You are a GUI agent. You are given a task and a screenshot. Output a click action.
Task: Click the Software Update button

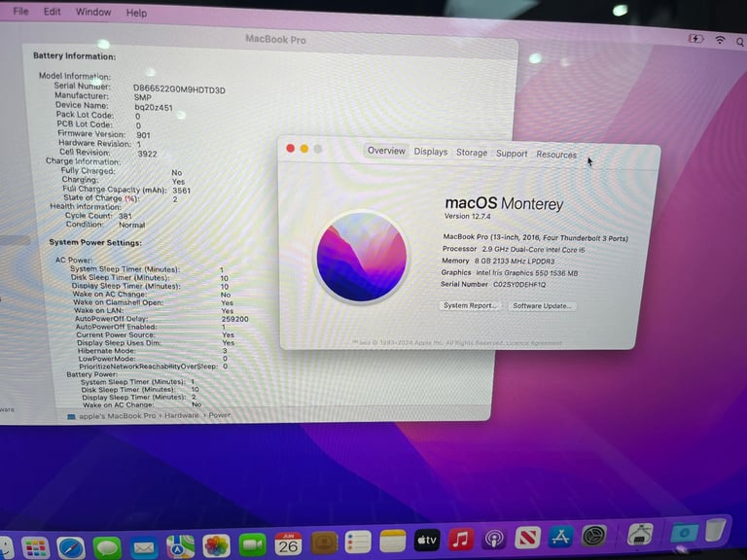(542, 305)
